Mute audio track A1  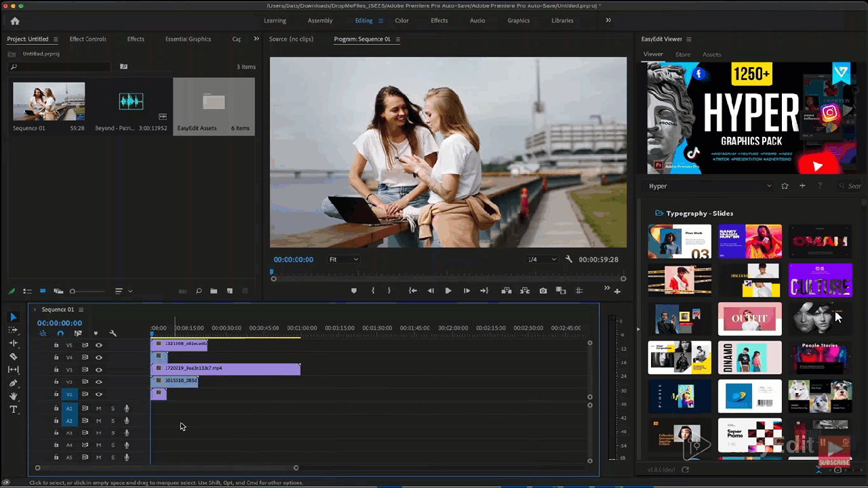pyautogui.click(x=99, y=408)
